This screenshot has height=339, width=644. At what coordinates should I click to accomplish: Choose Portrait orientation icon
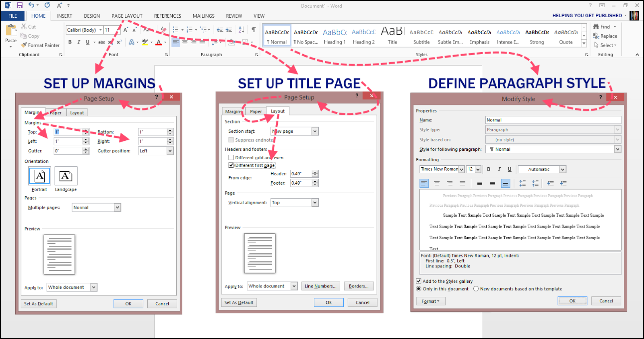pos(39,176)
